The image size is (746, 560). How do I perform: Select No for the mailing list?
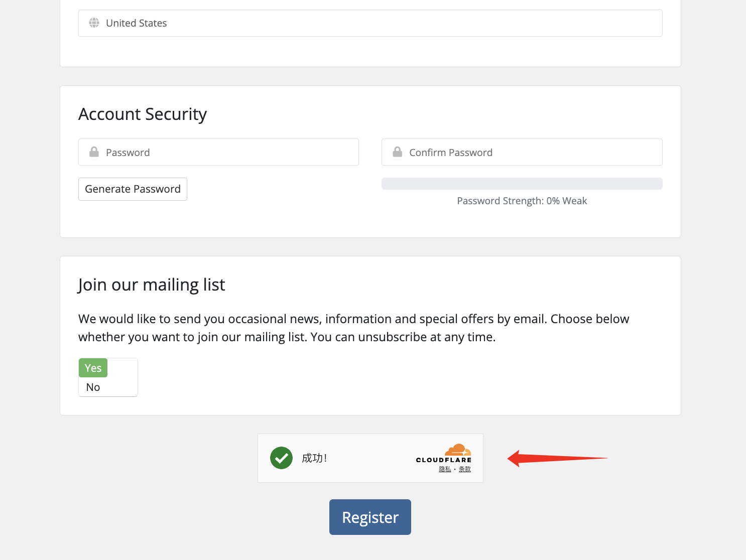tap(93, 387)
